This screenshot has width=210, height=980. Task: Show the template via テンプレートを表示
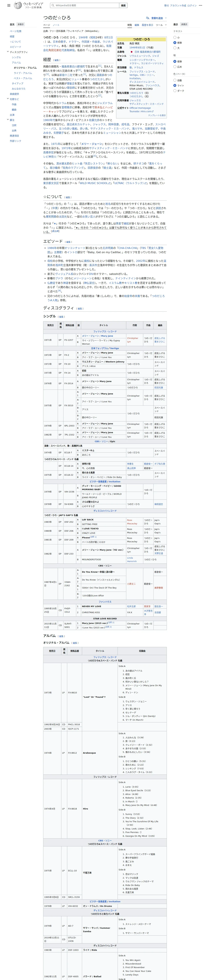tap(157, 115)
